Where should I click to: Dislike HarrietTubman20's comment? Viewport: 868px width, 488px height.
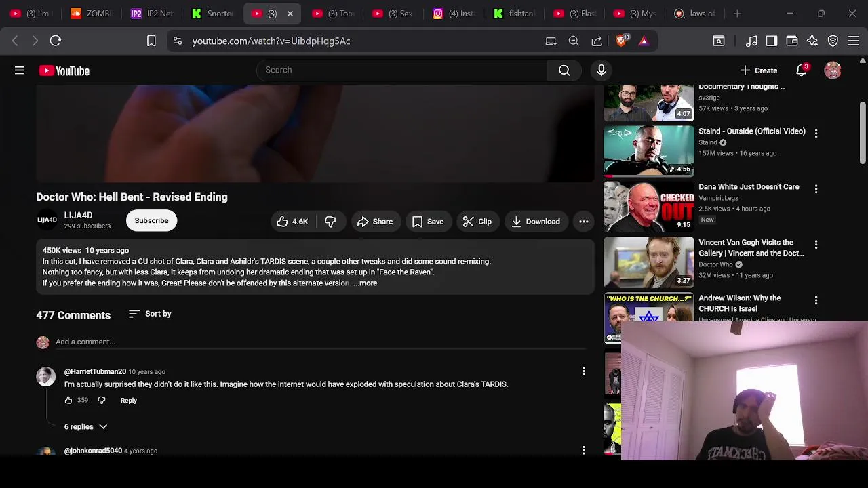click(102, 400)
